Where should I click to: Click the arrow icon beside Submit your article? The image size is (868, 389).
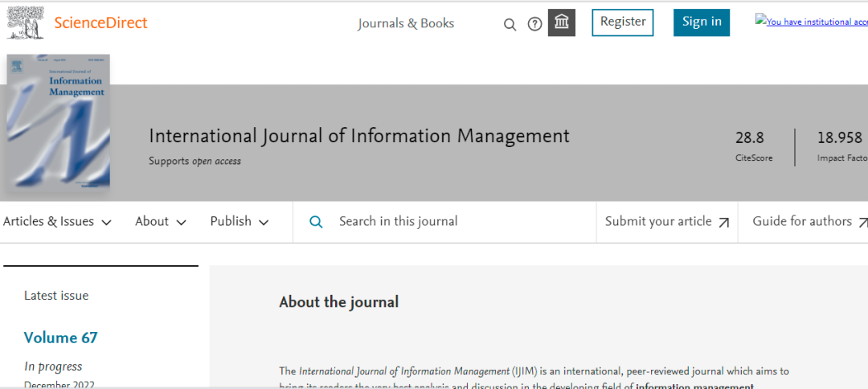723,223
